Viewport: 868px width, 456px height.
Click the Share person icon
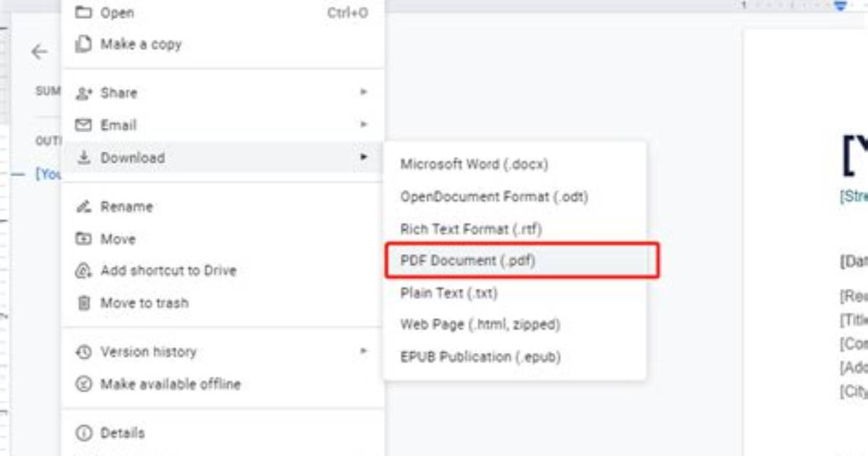pos(83,92)
